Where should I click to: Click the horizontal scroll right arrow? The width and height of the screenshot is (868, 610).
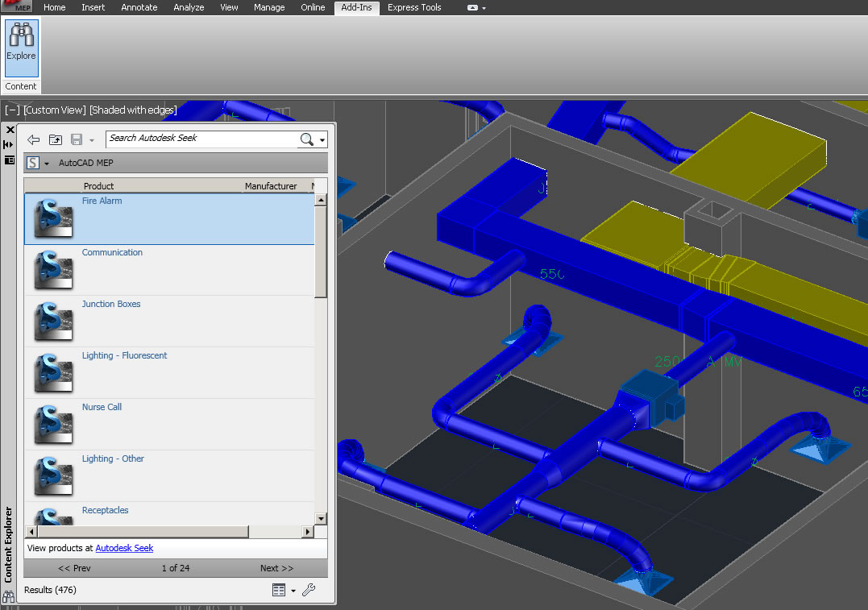(x=308, y=532)
